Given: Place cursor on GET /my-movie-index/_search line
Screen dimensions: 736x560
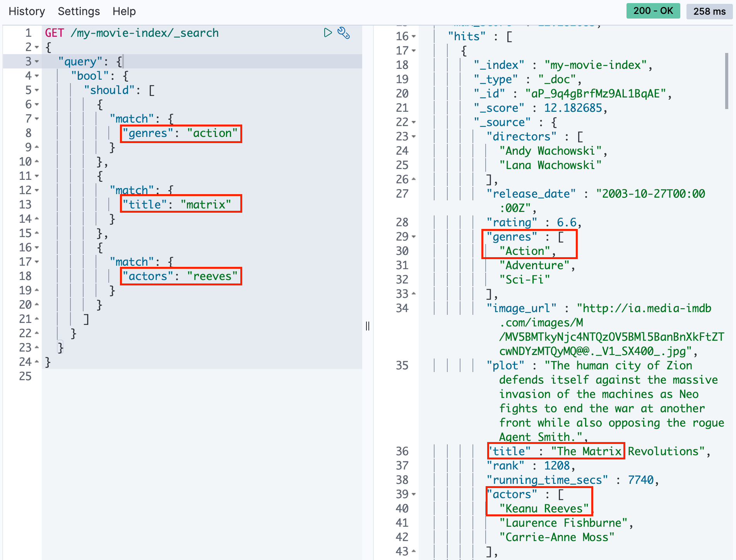Looking at the screenshot, I should [132, 33].
